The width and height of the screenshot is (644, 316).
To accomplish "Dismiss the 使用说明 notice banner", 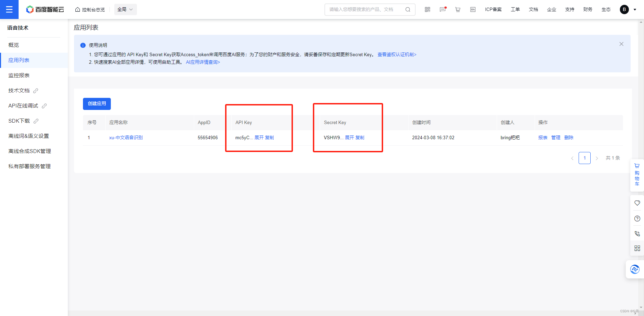I will [621, 44].
